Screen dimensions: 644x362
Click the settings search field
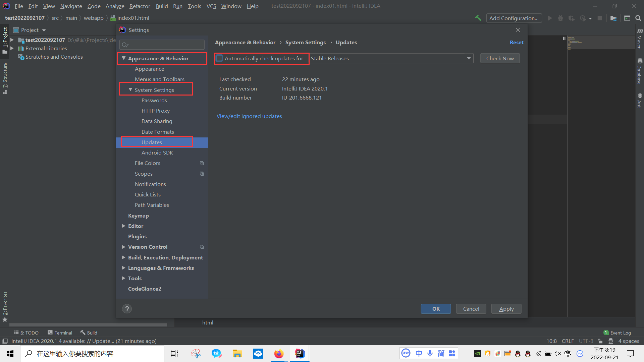tap(163, 45)
